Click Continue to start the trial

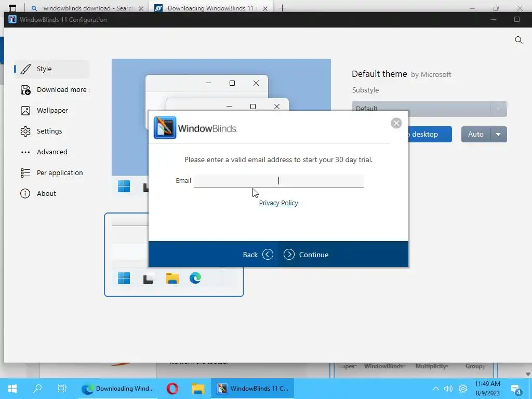[x=306, y=255]
